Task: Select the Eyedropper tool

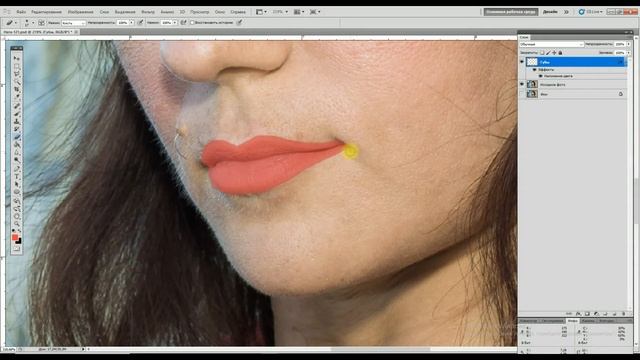Action: pos(17,97)
